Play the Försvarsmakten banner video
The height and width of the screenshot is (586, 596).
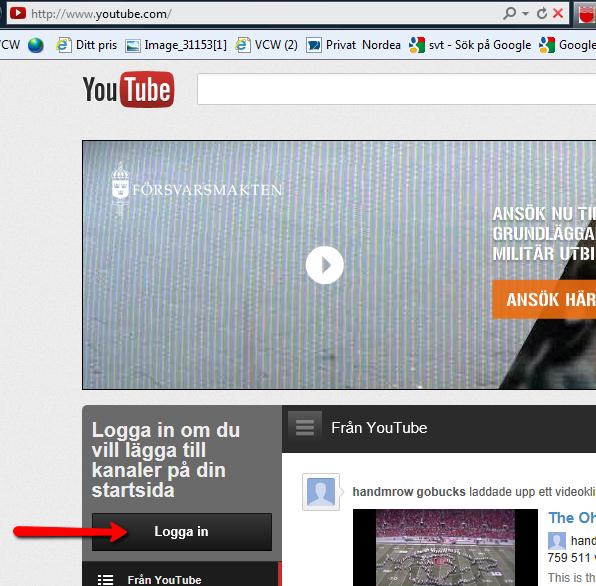pos(324,265)
